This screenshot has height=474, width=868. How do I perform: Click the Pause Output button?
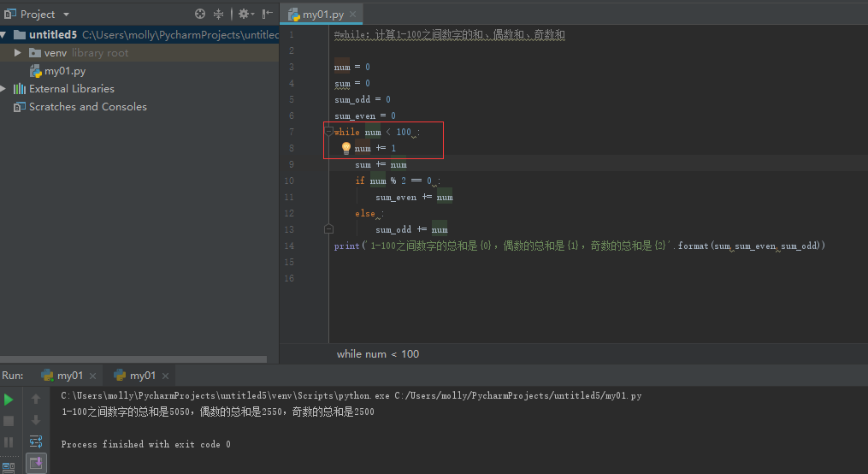tap(9, 441)
